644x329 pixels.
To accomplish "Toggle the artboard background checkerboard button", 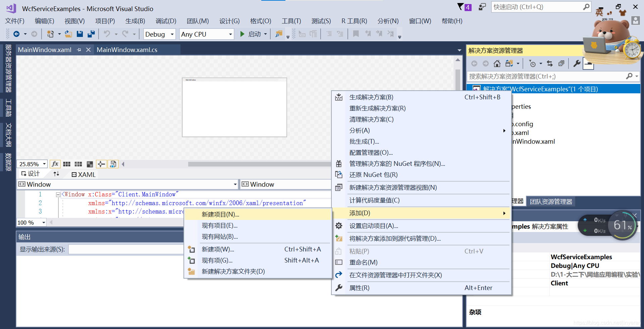I will tap(90, 164).
